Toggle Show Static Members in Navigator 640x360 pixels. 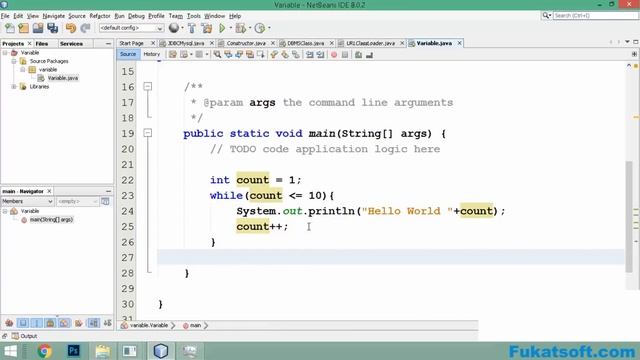pyautogui.click(x=37, y=323)
